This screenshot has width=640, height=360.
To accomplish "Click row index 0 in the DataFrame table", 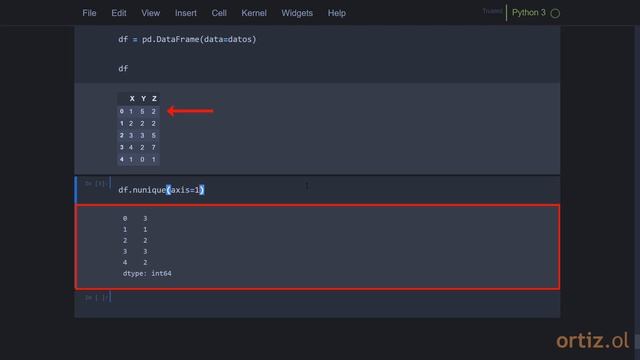I will tap(122, 111).
